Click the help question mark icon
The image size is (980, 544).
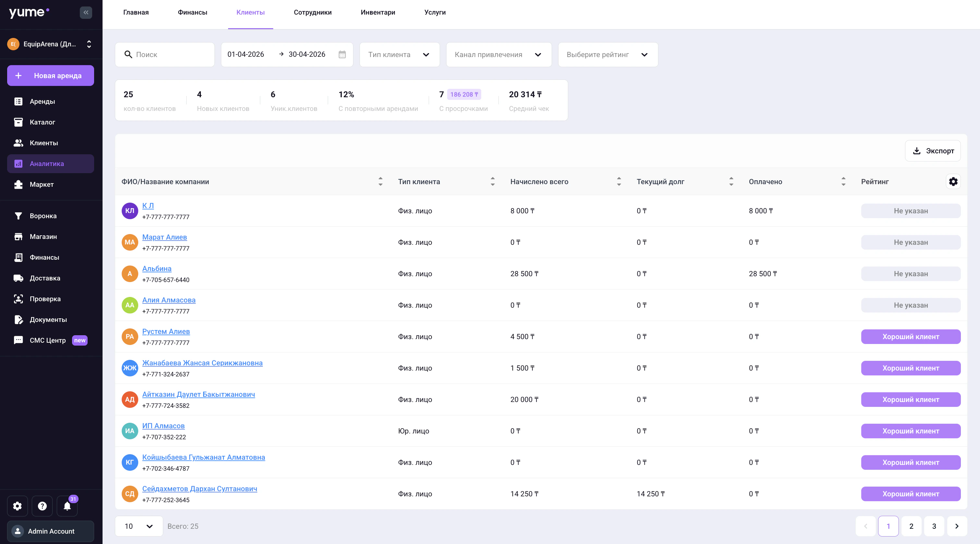42,506
